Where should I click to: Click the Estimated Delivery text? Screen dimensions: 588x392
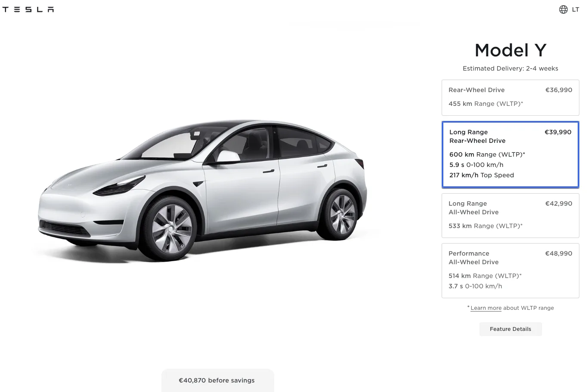pos(510,68)
